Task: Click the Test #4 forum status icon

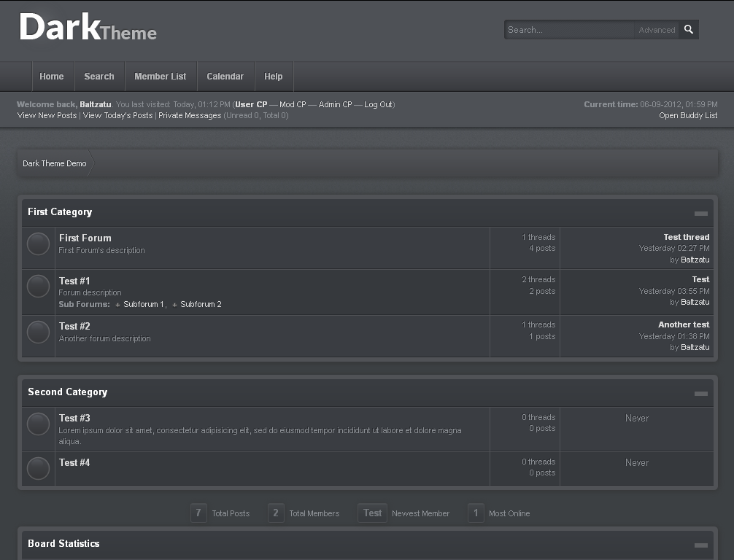Action: pyautogui.click(x=38, y=468)
